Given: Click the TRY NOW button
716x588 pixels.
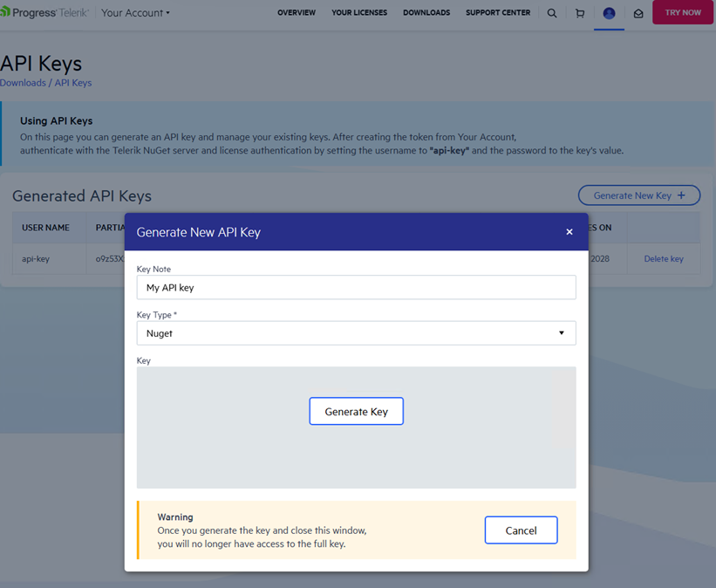Looking at the screenshot, I should point(683,12).
